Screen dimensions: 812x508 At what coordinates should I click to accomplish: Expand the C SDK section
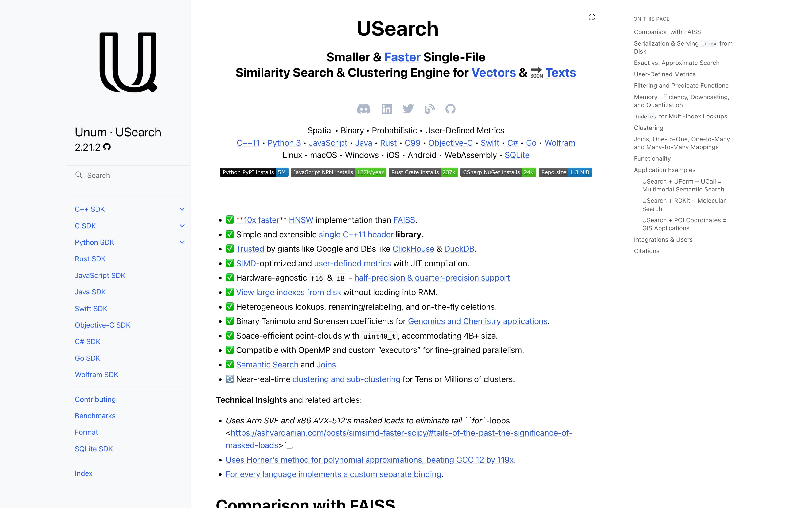click(x=182, y=225)
